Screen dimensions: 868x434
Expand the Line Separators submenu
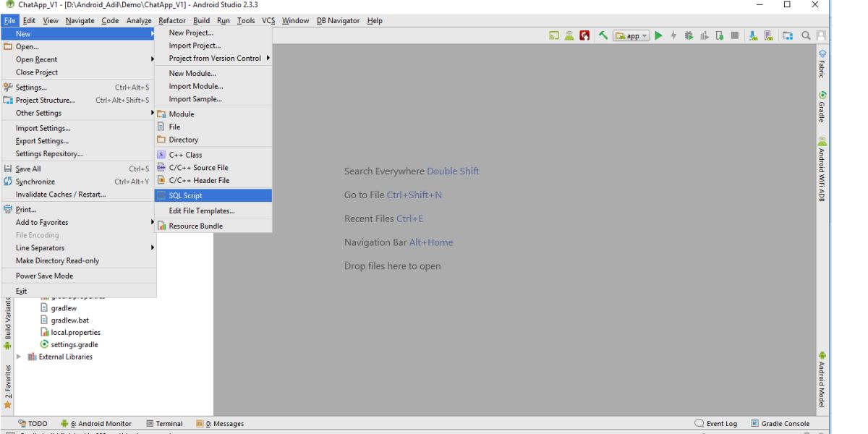point(79,248)
